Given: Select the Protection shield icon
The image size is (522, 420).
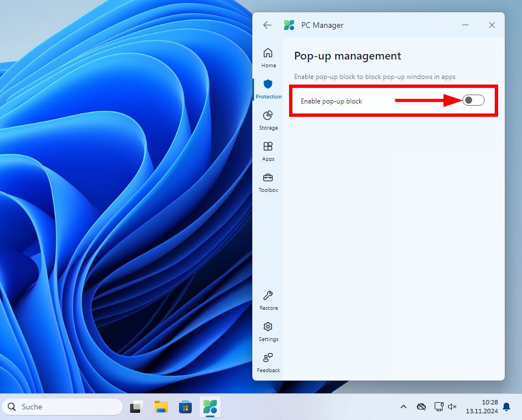Looking at the screenshot, I should coord(268,85).
